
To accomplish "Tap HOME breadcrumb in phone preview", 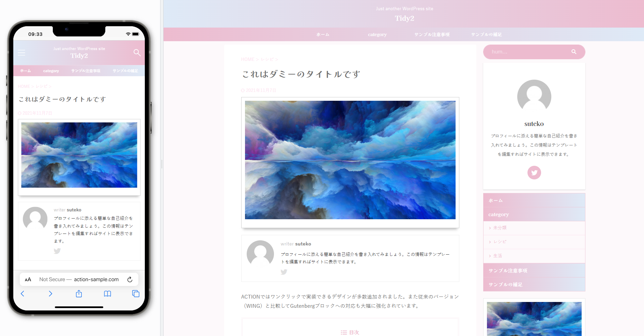I will (x=24, y=86).
